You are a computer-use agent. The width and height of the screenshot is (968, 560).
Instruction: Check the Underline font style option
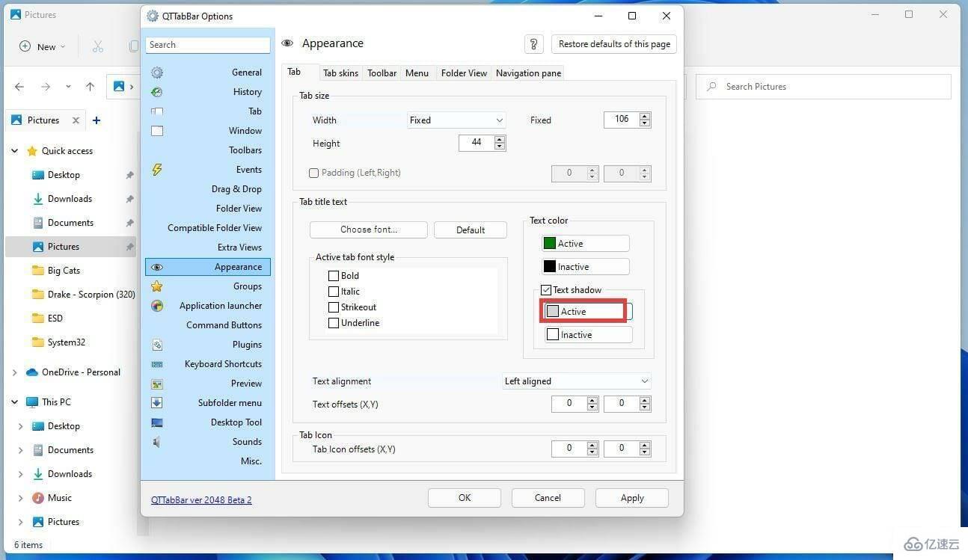pos(334,323)
